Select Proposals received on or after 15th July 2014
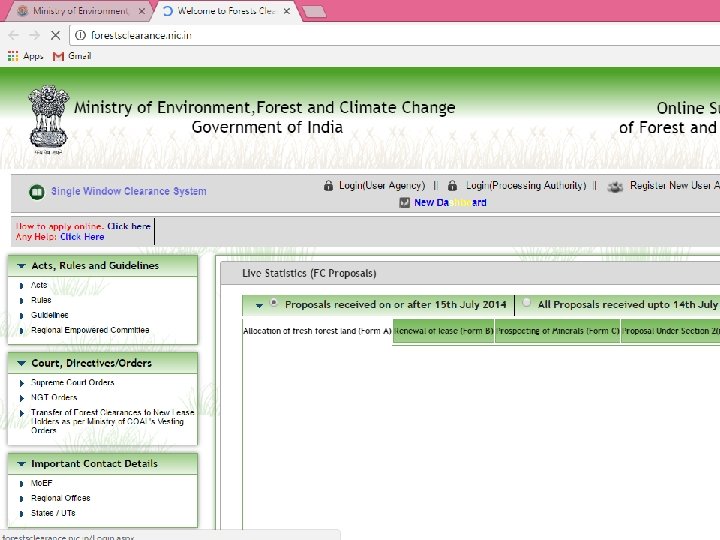 (x=273, y=303)
